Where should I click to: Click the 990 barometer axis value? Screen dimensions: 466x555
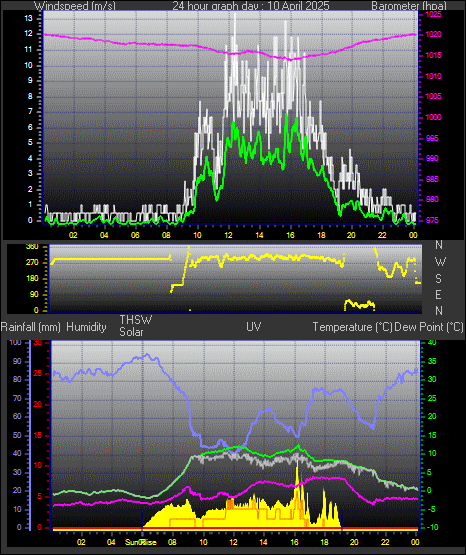pyautogui.click(x=432, y=159)
